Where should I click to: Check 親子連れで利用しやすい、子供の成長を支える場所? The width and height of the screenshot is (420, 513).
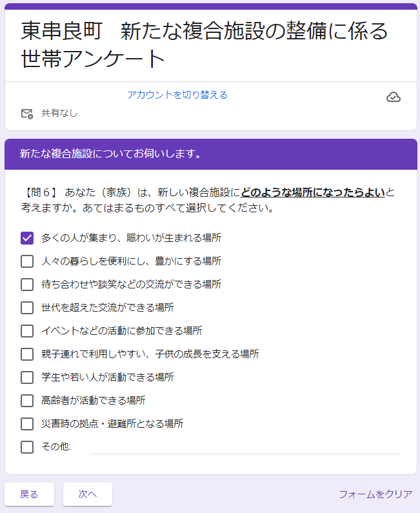coord(27,354)
